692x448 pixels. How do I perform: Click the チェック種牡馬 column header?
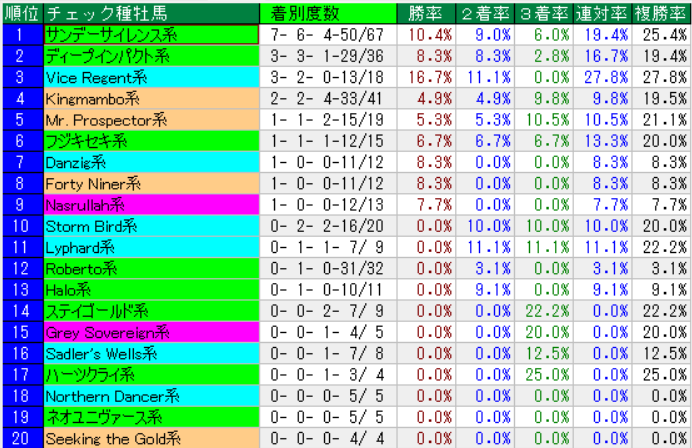tap(151, 13)
